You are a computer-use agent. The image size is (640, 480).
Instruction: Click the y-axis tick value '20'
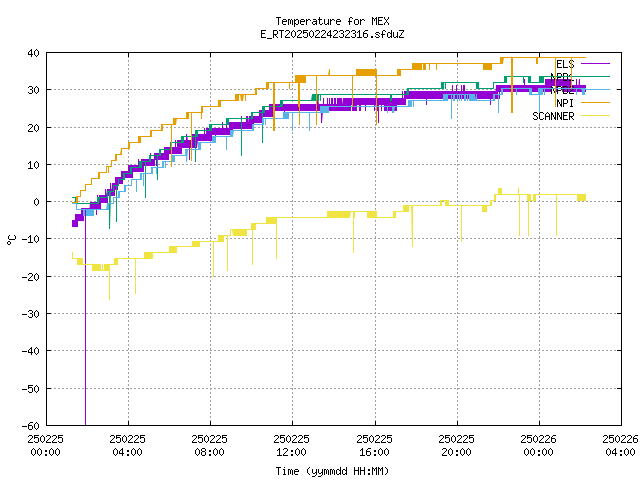pos(33,128)
